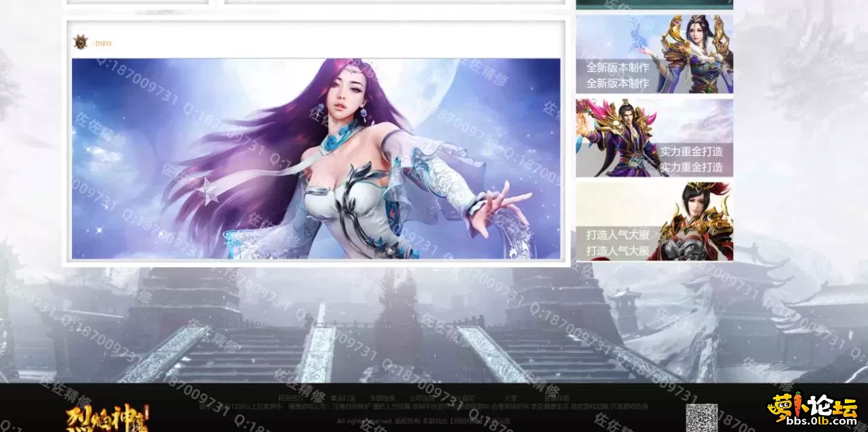Click the healthy gaming advisory text in footer
Image resolution: width=868 pixels, height=432 pixels.
tap(423, 407)
